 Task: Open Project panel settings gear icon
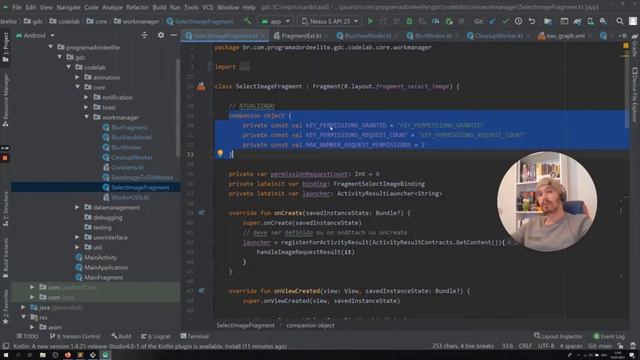click(161, 35)
